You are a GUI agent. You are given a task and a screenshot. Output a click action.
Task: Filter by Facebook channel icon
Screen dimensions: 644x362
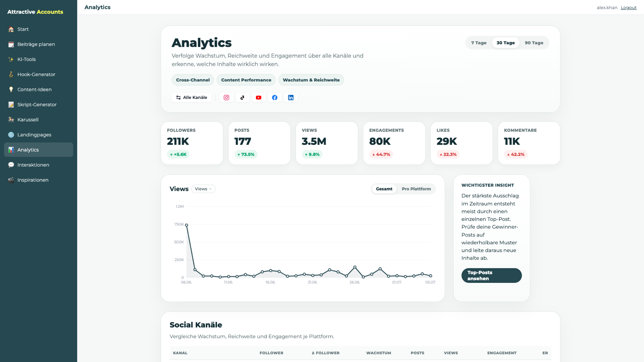[x=275, y=98]
